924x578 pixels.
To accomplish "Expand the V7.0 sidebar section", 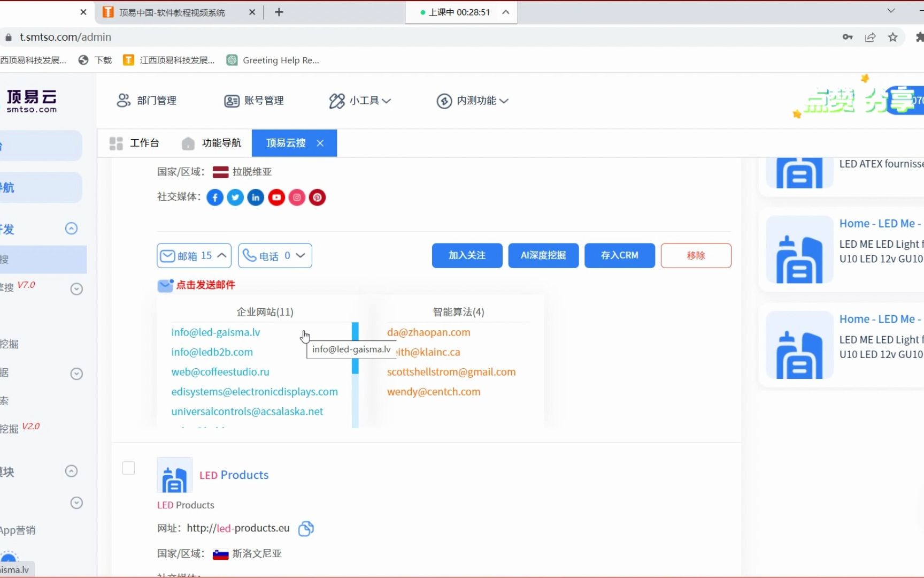I will (x=76, y=289).
